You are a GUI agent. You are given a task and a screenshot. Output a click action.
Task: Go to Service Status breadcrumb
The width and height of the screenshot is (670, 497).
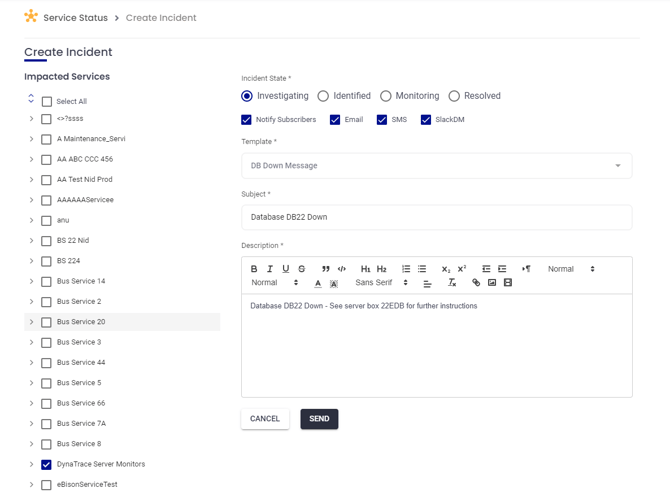pyautogui.click(x=75, y=18)
